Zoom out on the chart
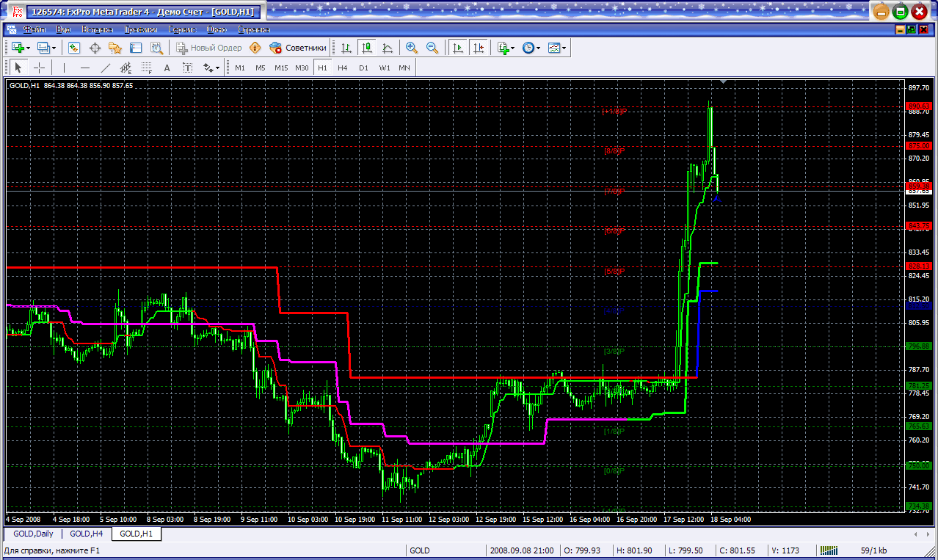This screenshot has width=938, height=560. tap(432, 48)
